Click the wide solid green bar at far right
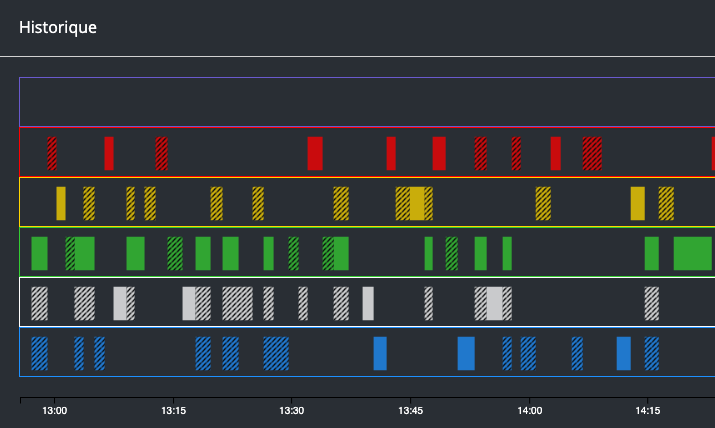Image resolution: width=715 pixels, height=428 pixels. (692, 253)
